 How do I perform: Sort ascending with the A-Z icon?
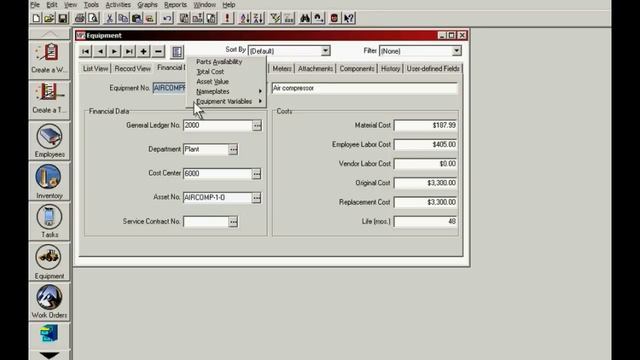coord(245,18)
